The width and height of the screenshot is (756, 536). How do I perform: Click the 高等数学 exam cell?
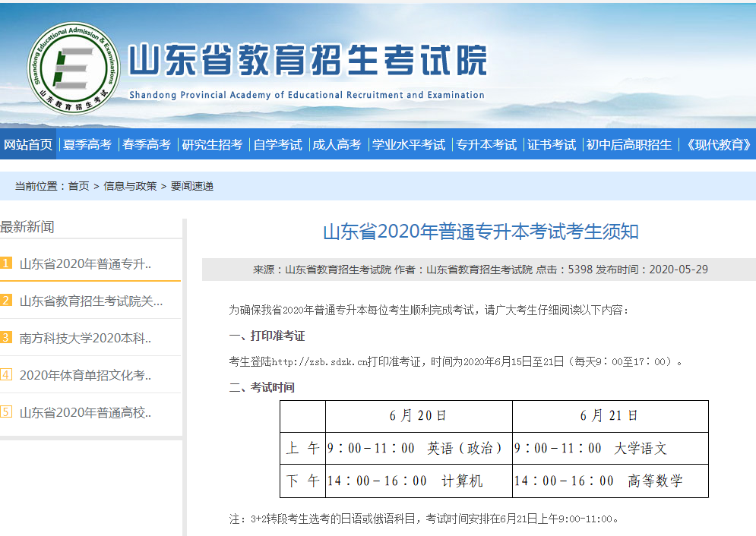[610, 481]
